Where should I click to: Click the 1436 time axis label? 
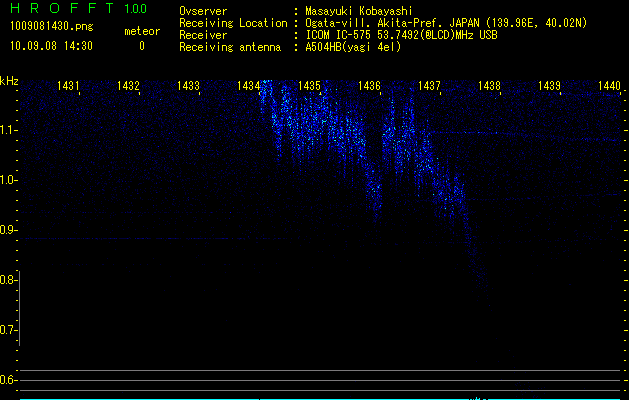click(x=370, y=87)
